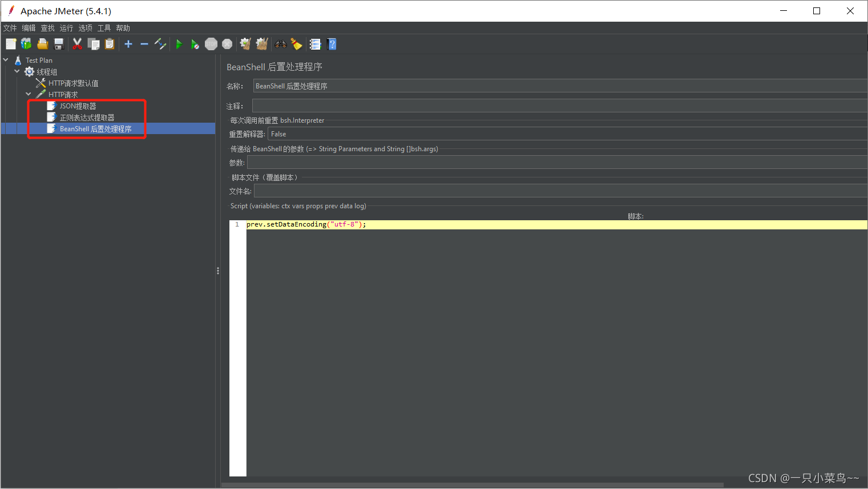Open the 工具 menu
This screenshot has height=489, width=868.
click(104, 28)
